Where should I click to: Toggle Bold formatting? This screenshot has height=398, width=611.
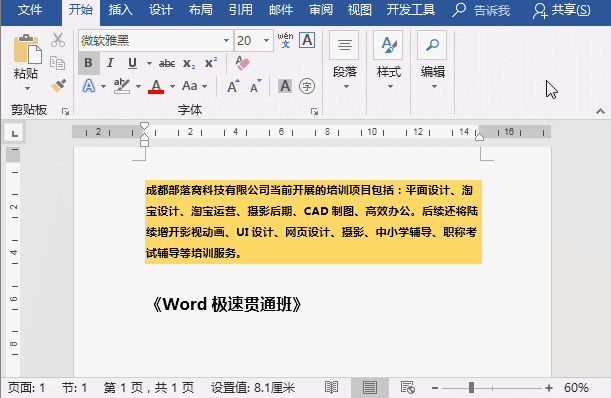[x=88, y=63]
